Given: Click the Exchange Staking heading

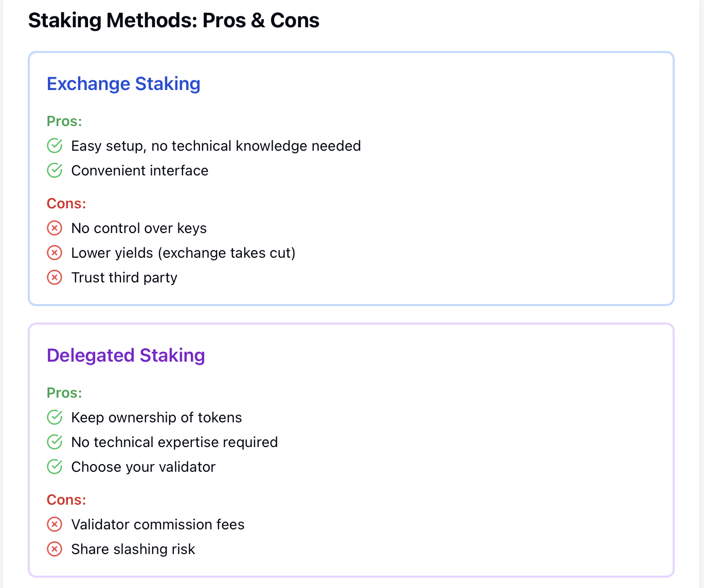Looking at the screenshot, I should (123, 84).
